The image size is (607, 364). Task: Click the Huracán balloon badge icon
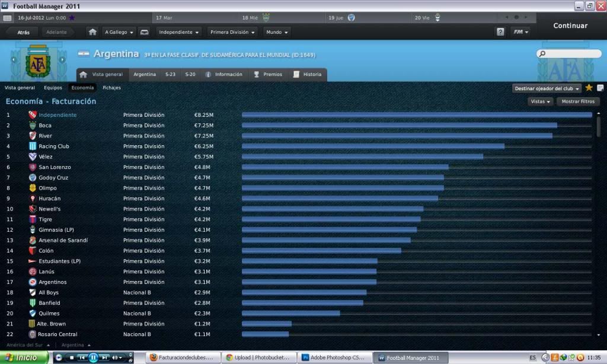tap(33, 198)
